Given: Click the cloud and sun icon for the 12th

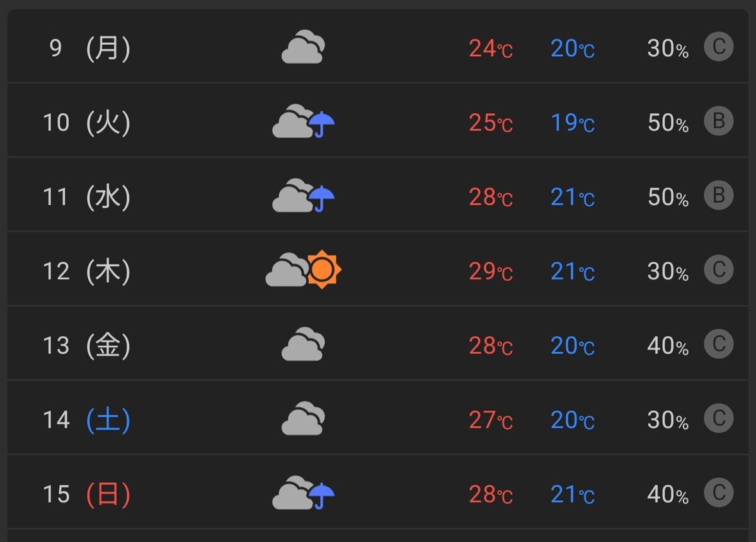Looking at the screenshot, I should [303, 270].
